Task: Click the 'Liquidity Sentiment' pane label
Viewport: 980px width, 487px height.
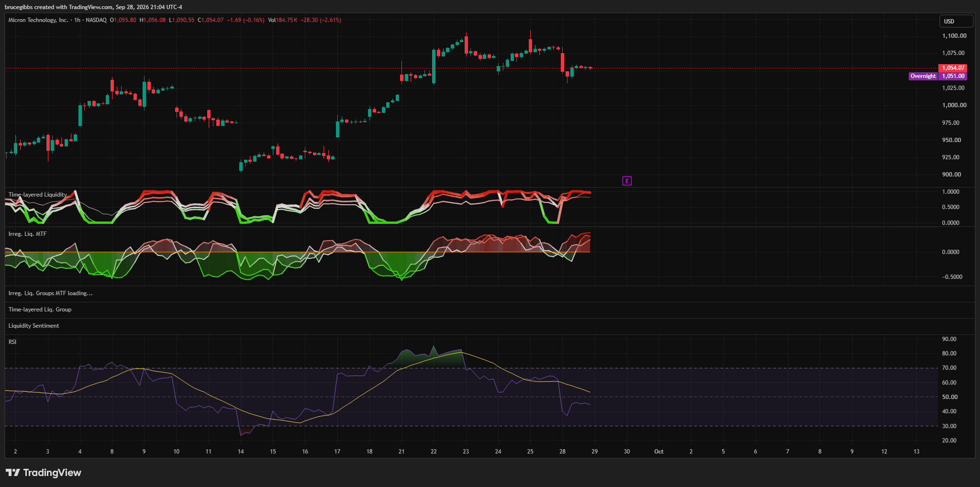Action: tap(33, 326)
